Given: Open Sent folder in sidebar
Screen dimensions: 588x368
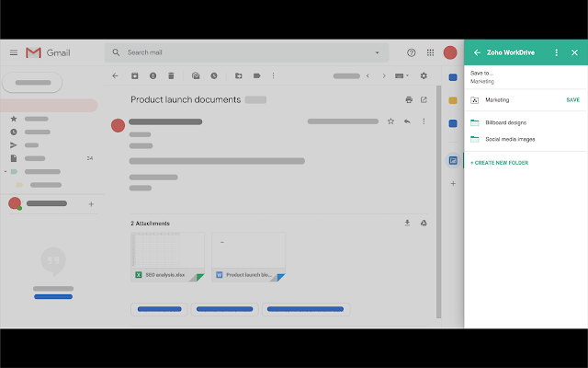Looking at the screenshot, I should [x=25, y=145].
